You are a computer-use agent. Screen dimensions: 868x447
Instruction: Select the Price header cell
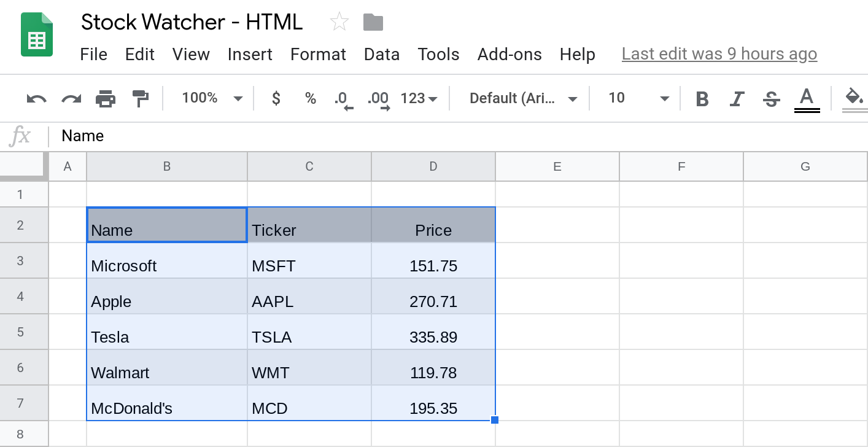pyautogui.click(x=433, y=225)
